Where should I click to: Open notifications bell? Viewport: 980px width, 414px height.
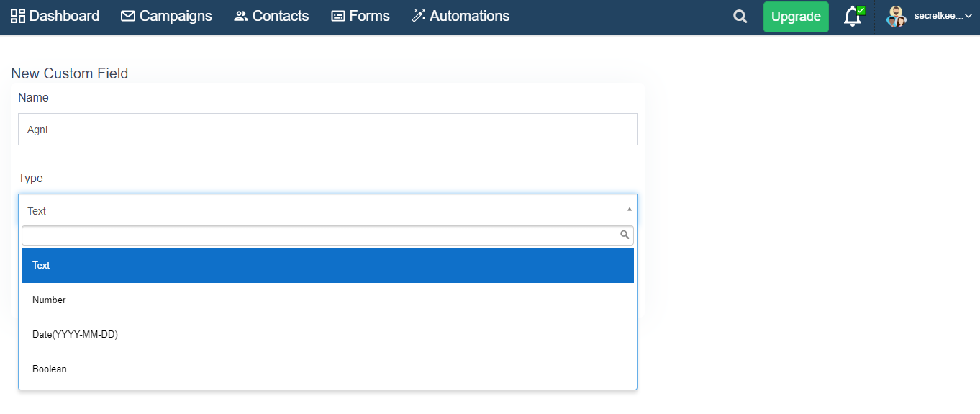[853, 16]
